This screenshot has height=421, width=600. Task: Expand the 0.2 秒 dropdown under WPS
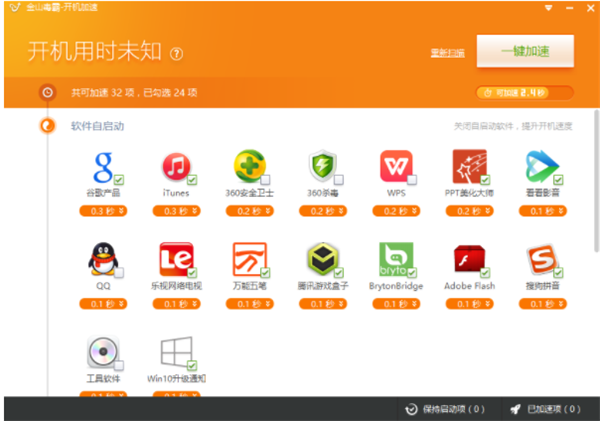396,211
